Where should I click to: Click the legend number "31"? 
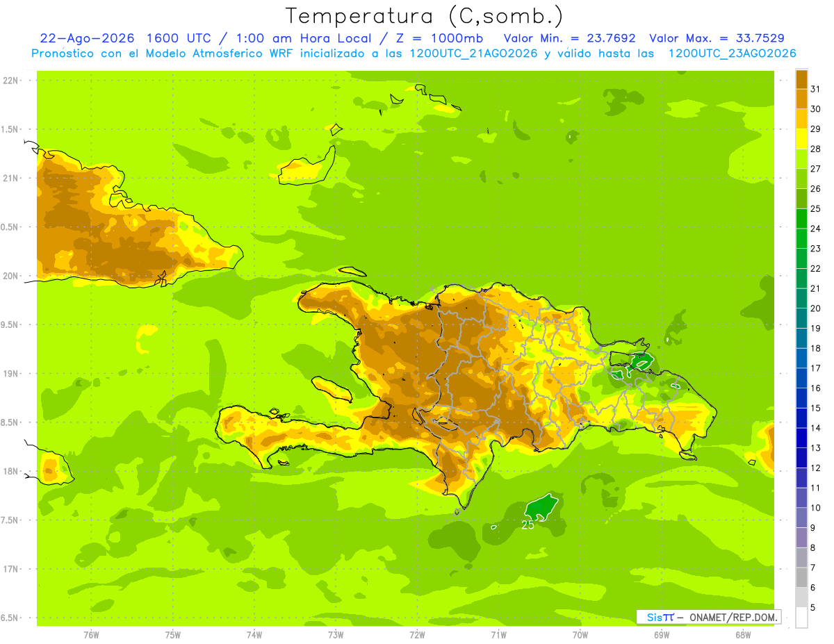[x=816, y=89]
